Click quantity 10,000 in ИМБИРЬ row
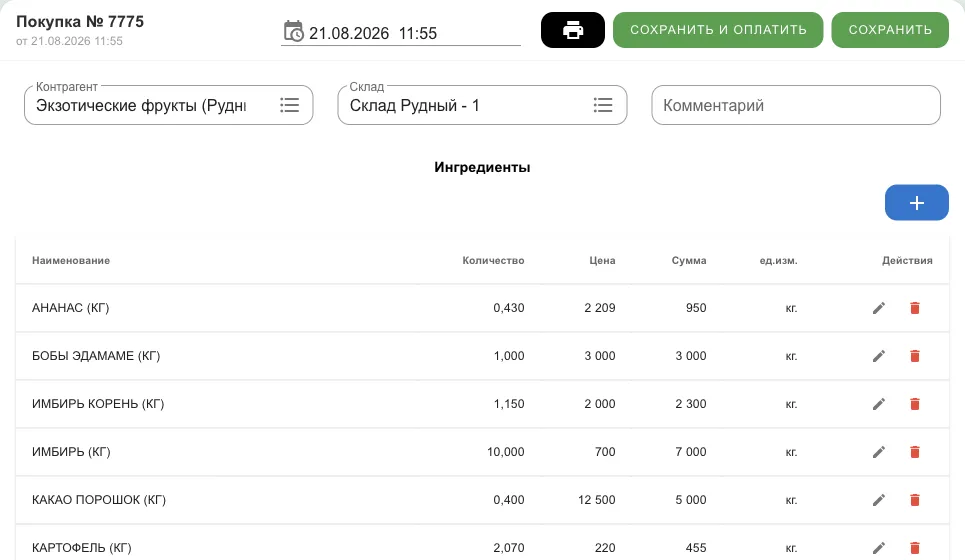965x560 pixels. click(x=505, y=452)
